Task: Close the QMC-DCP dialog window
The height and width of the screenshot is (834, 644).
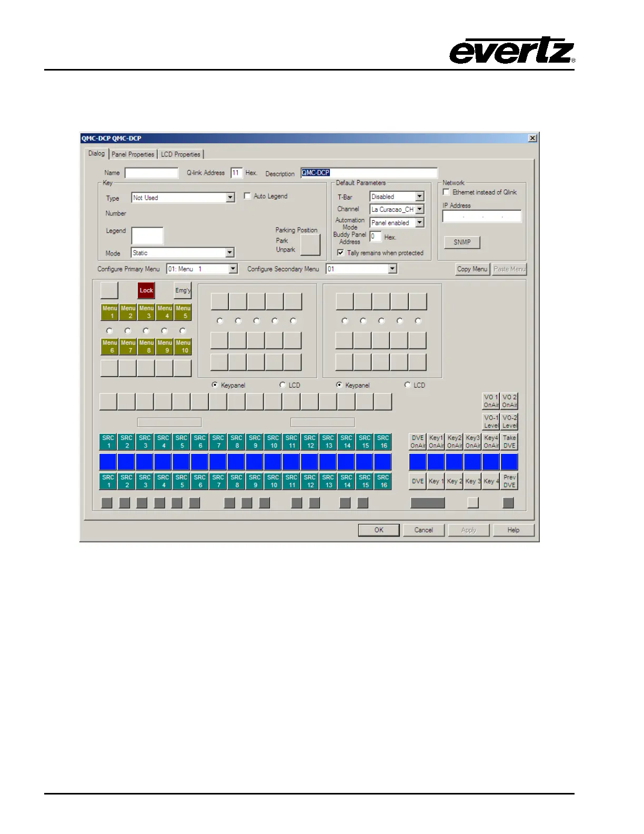Action: 532,138
